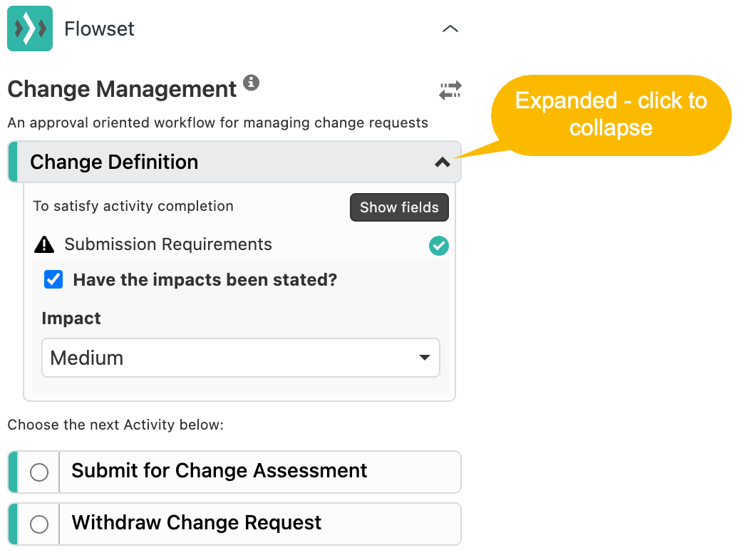Image resolution: width=744 pixels, height=560 pixels.
Task: Click the Impact dropdown arrow
Action: tap(425, 358)
